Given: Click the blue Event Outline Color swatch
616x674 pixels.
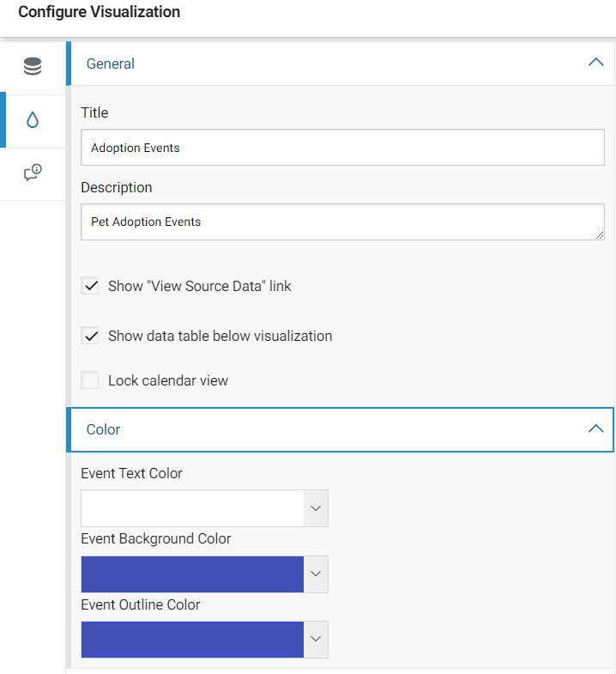Looking at the screenshot, I should (x=192, y=639).
